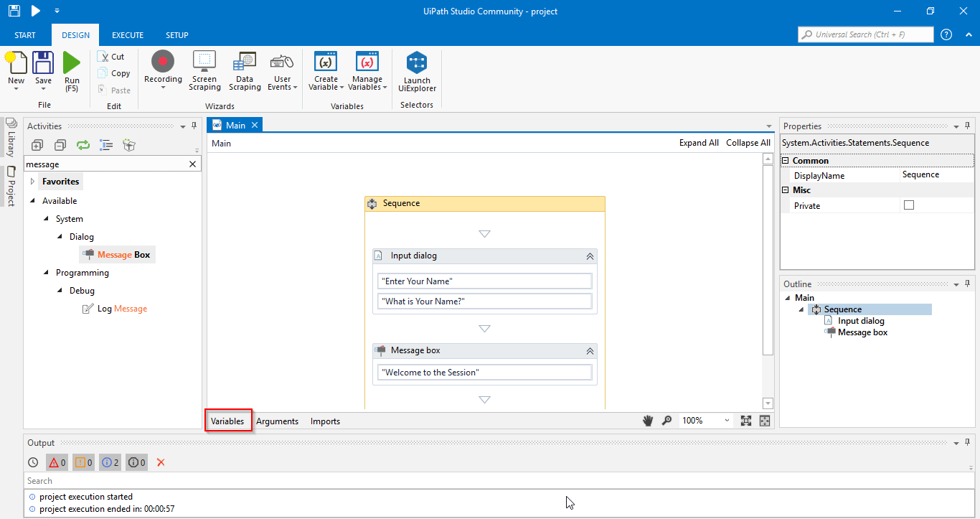Screen dimensions: 980x519
Task: Open the zoom percentage dropdown
Action: (727, 421)
